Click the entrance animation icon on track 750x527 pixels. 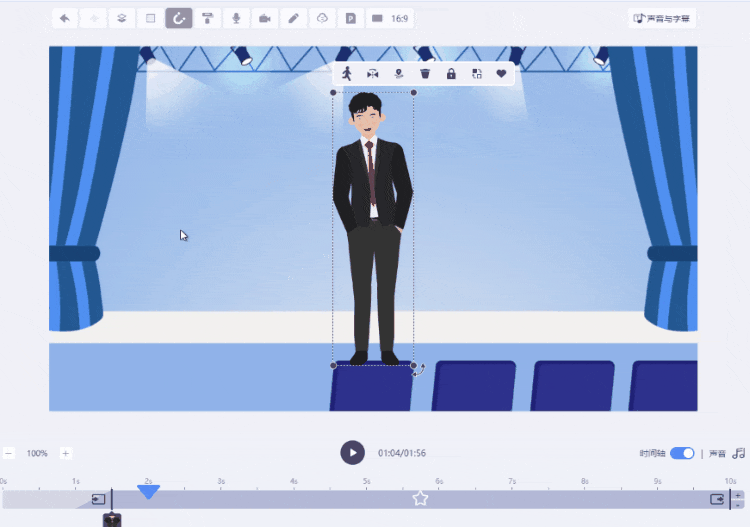tap(98, 499)
